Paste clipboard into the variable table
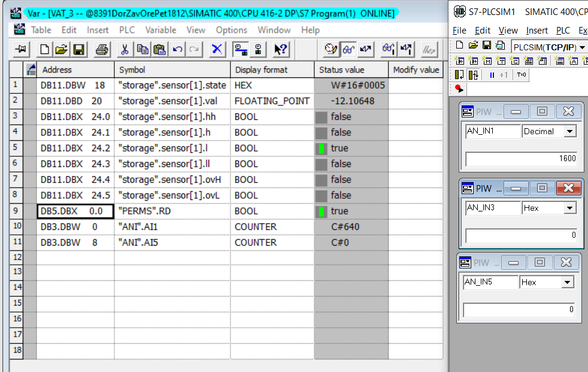The image size is (588, 372). (x=159, y=50)
